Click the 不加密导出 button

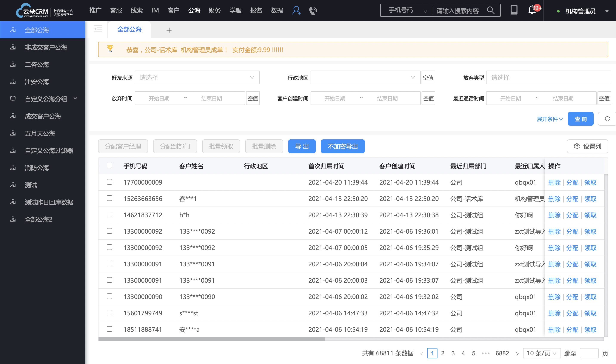coord(343,146)
